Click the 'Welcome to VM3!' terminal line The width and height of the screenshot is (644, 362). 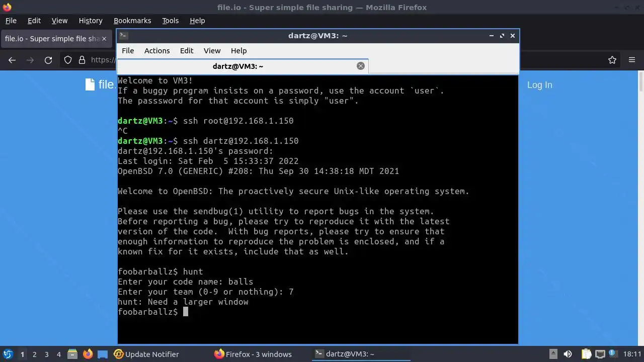point(155,80)
